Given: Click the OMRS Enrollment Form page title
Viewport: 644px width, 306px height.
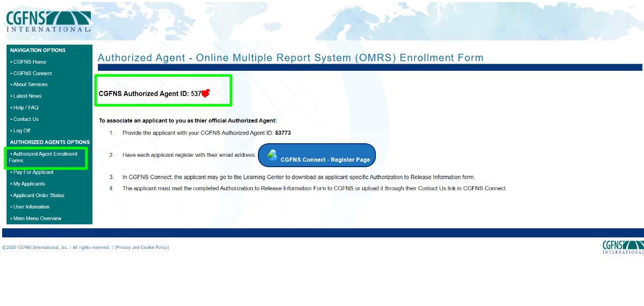Looking at the screenshot, I should coord(290,58).
